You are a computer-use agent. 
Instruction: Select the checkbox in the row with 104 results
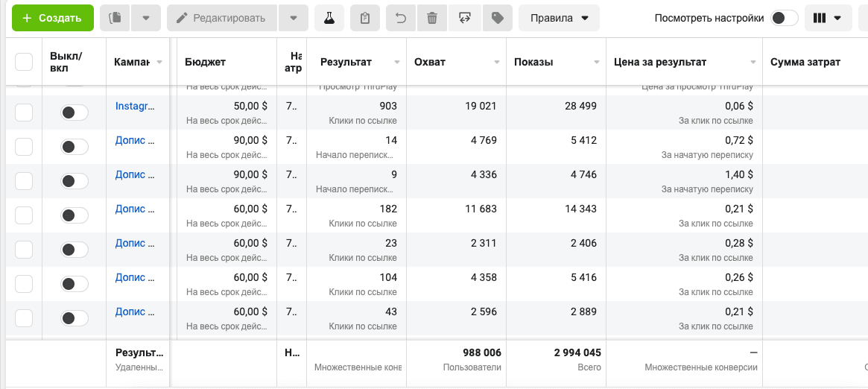pos(24,285)
